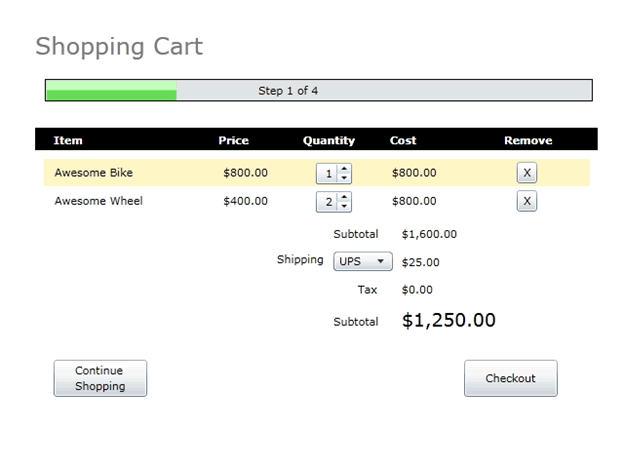625x469 pixels.
Task: Decrease Awesome Bike quantity with down arrow
Action: [344, 178]
